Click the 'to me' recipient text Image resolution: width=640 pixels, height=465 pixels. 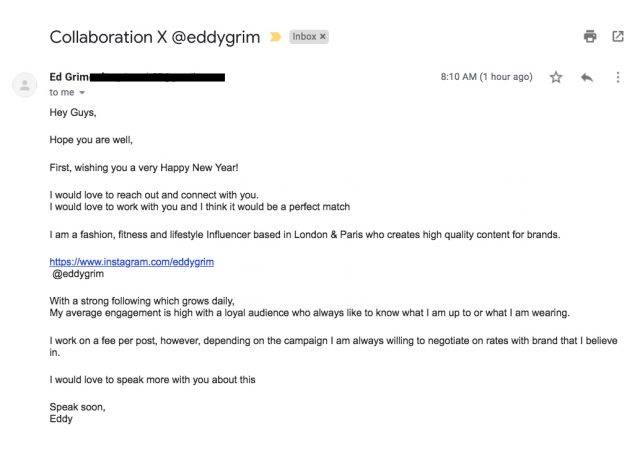(x=62, y=93)
